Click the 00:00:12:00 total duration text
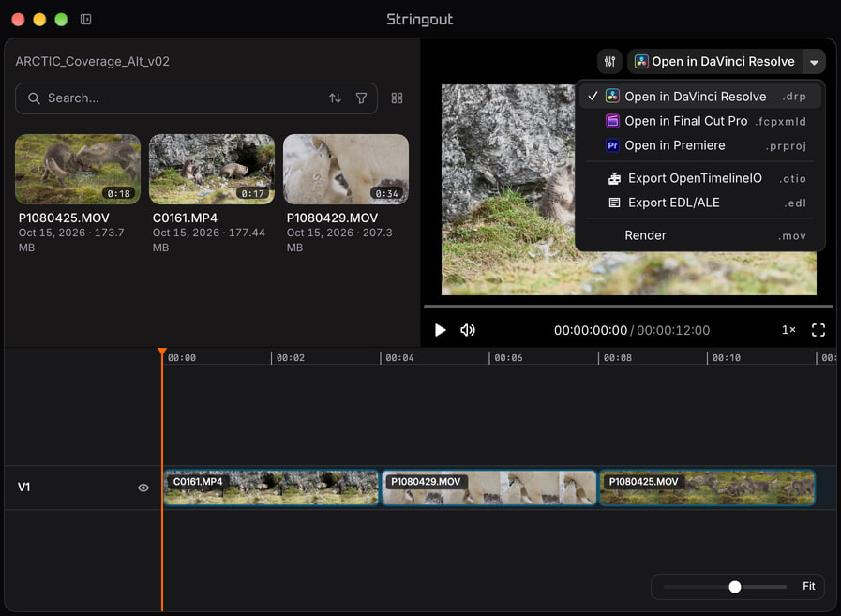Viewport: 841px width, 616px height. (673, 330)
